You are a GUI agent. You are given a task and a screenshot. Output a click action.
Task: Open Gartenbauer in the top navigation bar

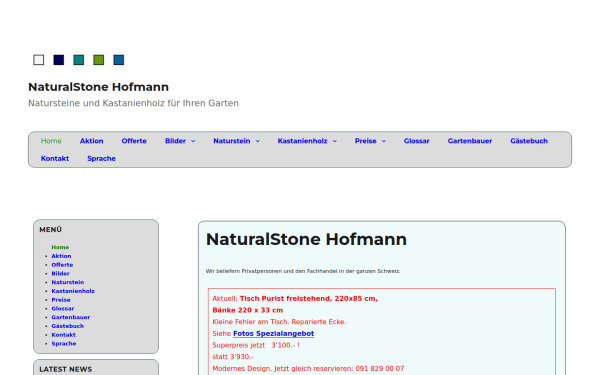coord(470,141)
